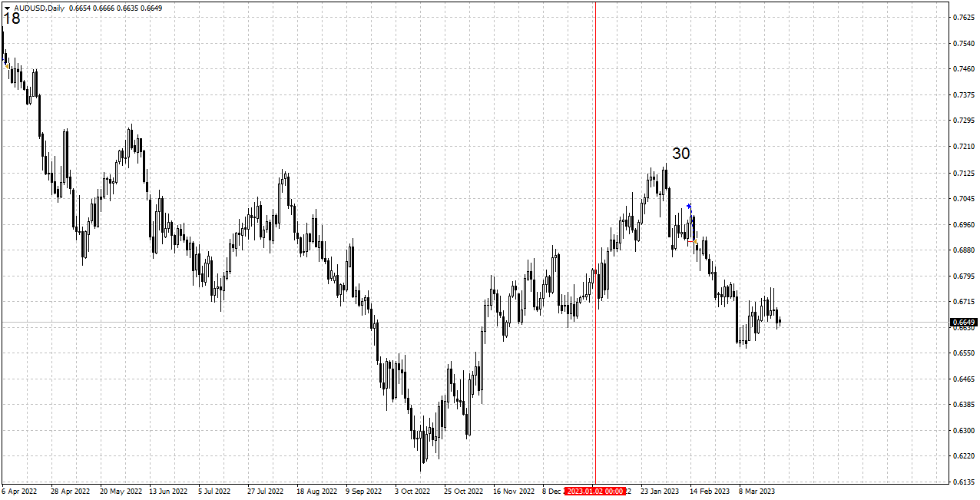Click the 18 Aug 2022 date label
The width and height of the screenshot is (980, 500).
[x=316, y=491]
